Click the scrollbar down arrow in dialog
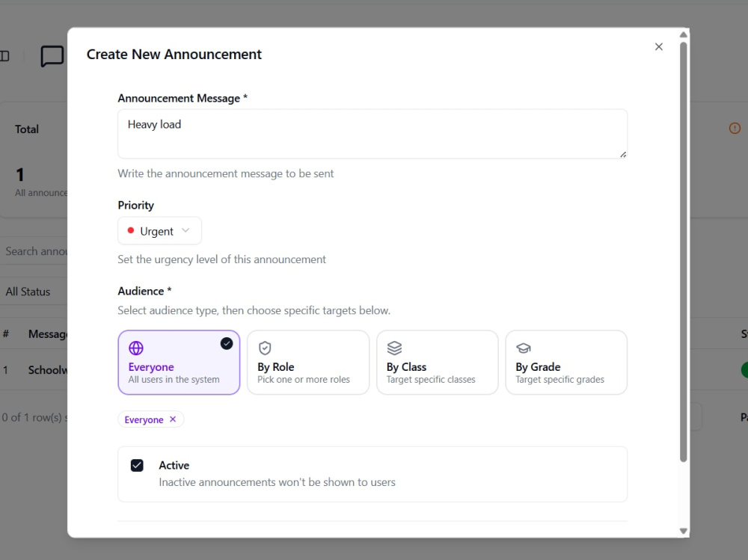This screenshot has height=560, width=748. pos(683,531)
